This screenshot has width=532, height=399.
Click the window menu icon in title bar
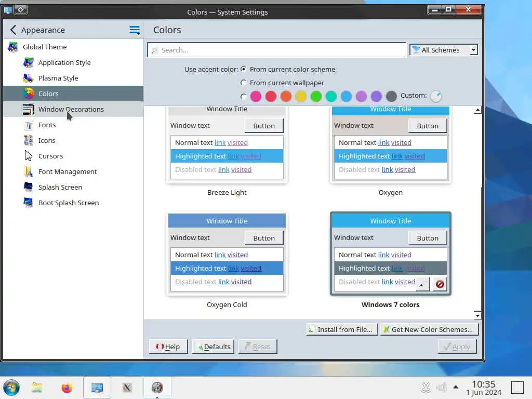[8, 10]
